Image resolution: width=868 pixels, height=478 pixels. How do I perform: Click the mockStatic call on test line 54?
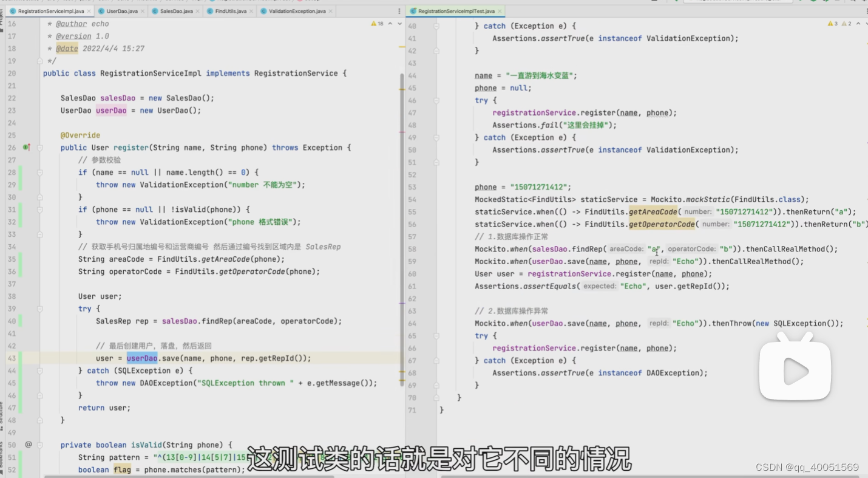click(x=707, y=199)
